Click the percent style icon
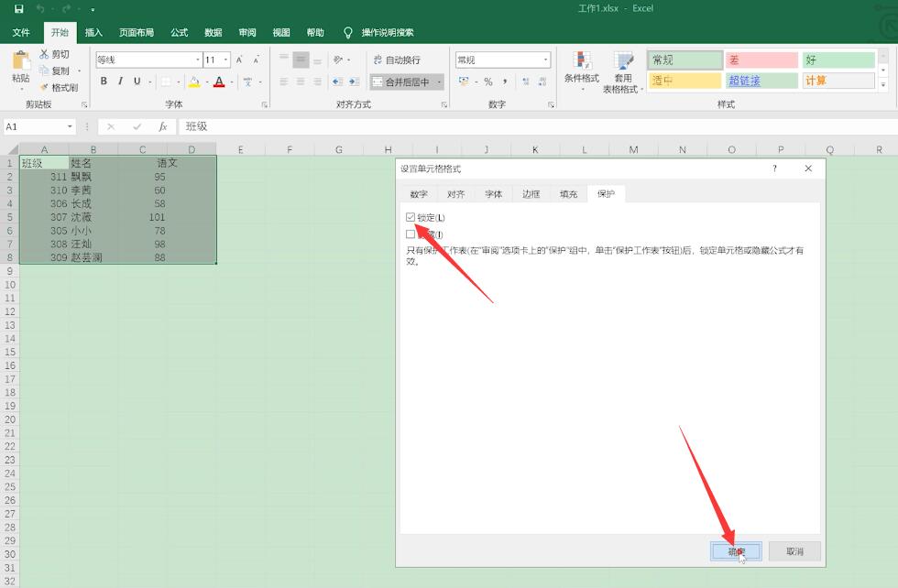Viewport: 898px width, 588px height. click(487, 82)
